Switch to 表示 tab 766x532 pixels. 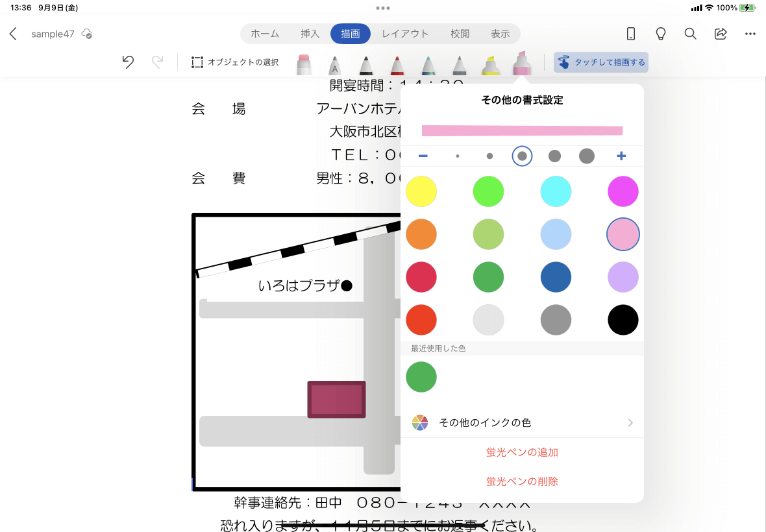click(500, 34)
